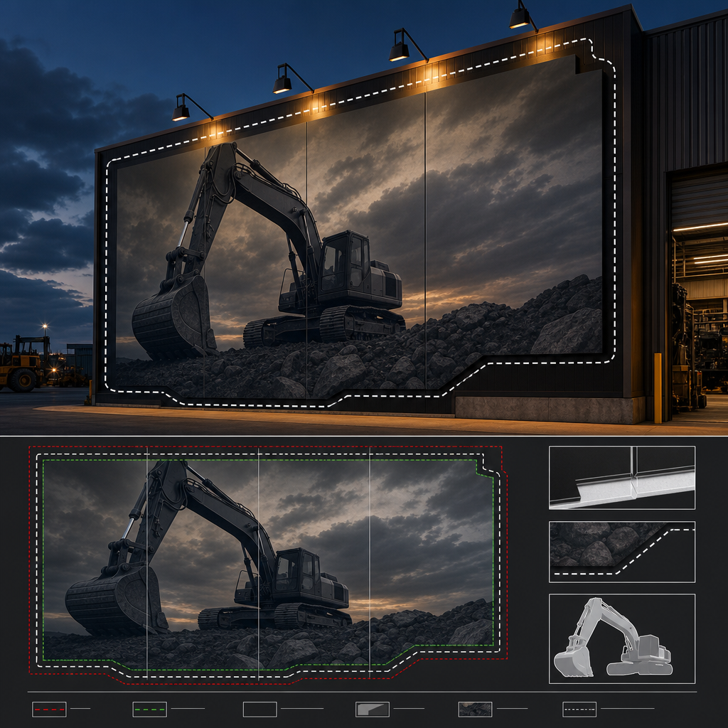This screenshot has width=728, height=728.
Task: Select the flat print layout with bleed lines
Action: click(268, 565)
